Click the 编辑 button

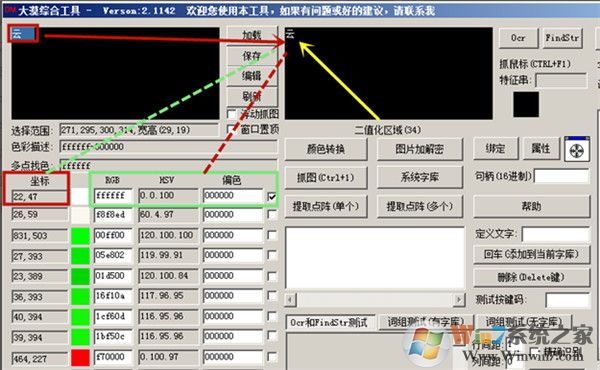click(252, 76)
